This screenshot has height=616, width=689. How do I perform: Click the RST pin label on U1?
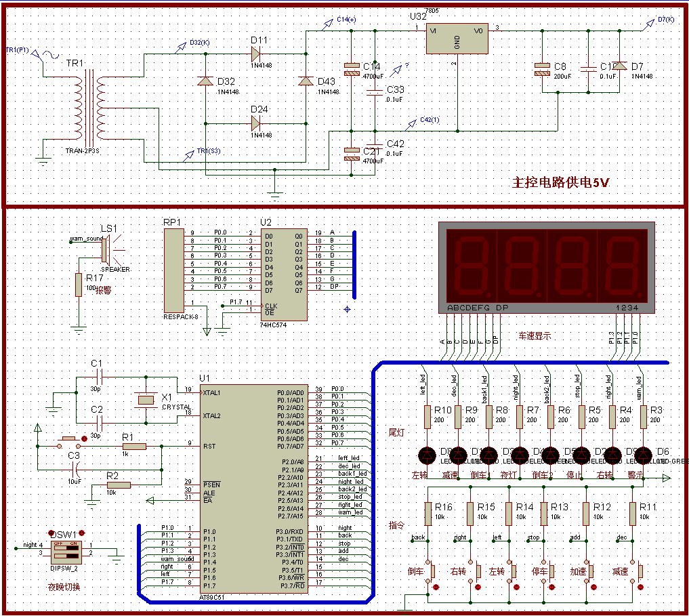pyautogui.click(x=209, y=447)
